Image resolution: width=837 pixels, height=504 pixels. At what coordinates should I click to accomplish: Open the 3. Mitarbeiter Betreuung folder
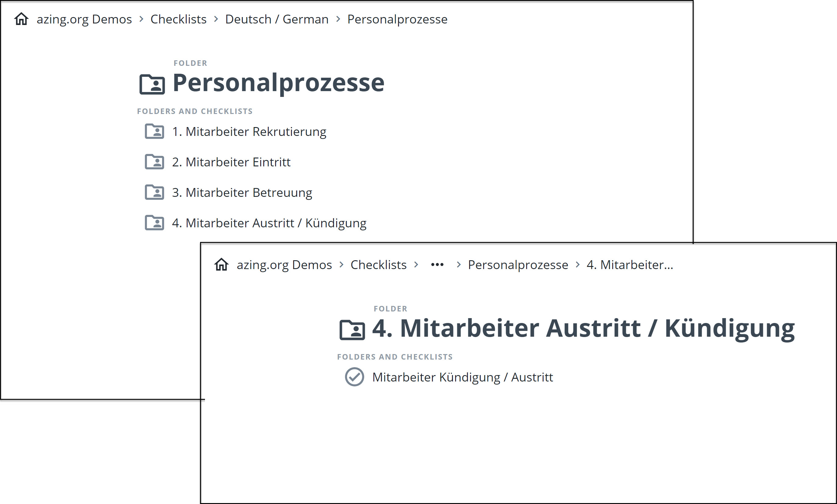pos(242,193)
